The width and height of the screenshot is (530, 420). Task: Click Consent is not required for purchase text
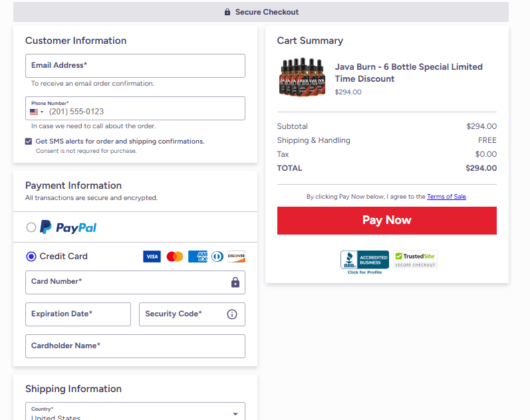tap(86, 151)
